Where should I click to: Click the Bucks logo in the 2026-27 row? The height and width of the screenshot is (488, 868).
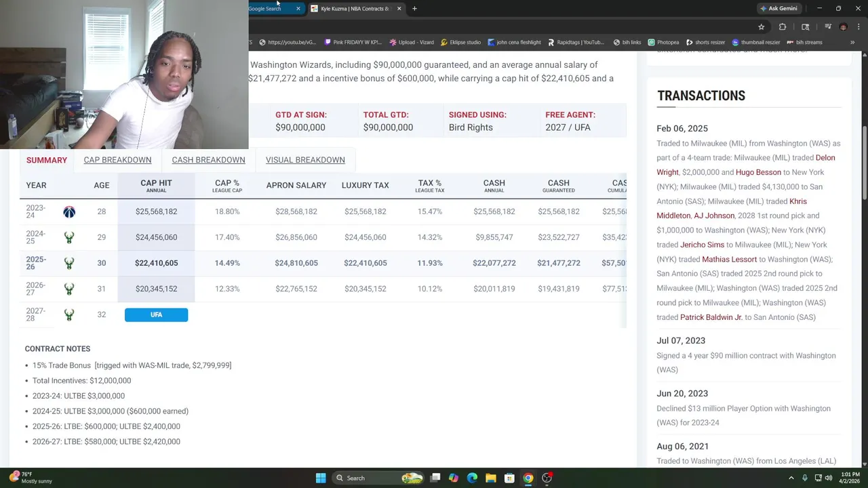(69, 289)
